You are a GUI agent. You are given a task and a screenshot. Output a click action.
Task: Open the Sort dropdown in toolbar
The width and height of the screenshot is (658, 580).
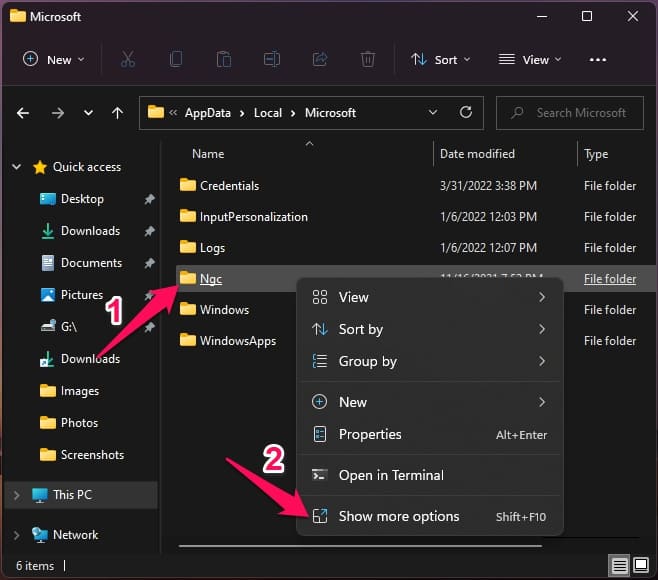click(440, 59)
